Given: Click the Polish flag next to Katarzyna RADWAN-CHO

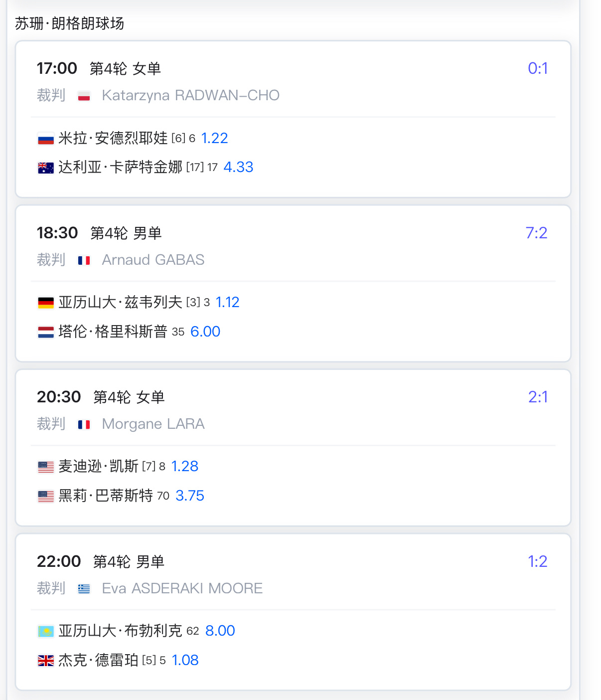Looking at the screenshot, I should tap(84, 96).
